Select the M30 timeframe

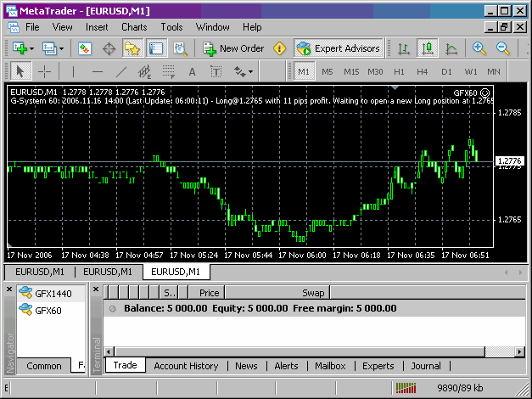pos(375,71)
